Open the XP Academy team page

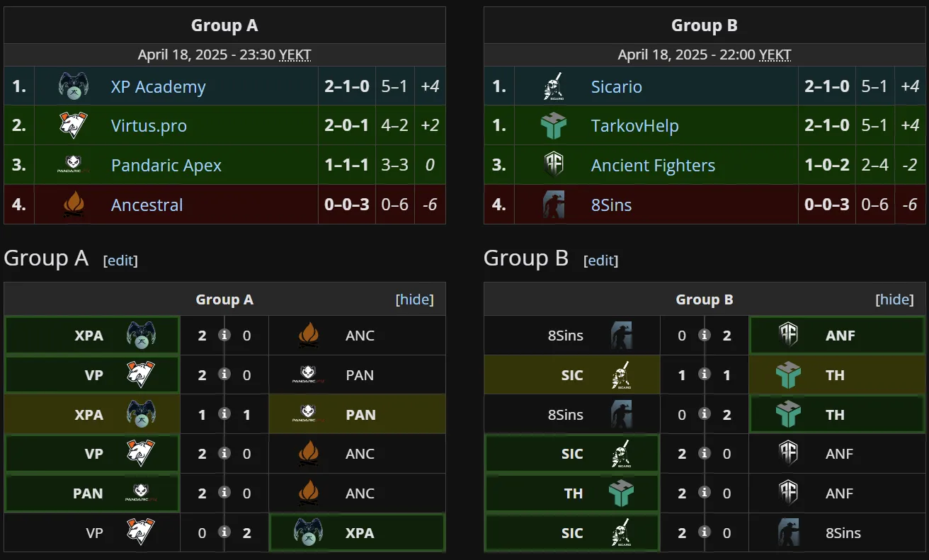coord(158,87)
